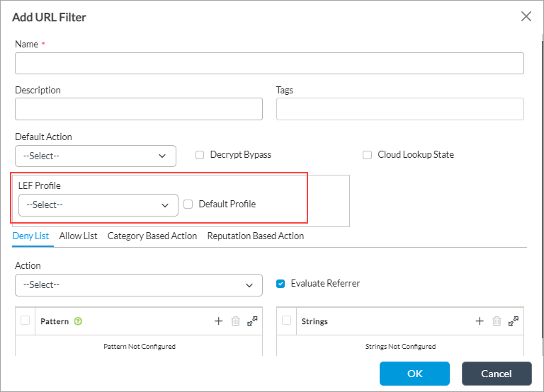Expand the Strings table
The height and width of the screenshot is (392, 544).
coord(514,321)
